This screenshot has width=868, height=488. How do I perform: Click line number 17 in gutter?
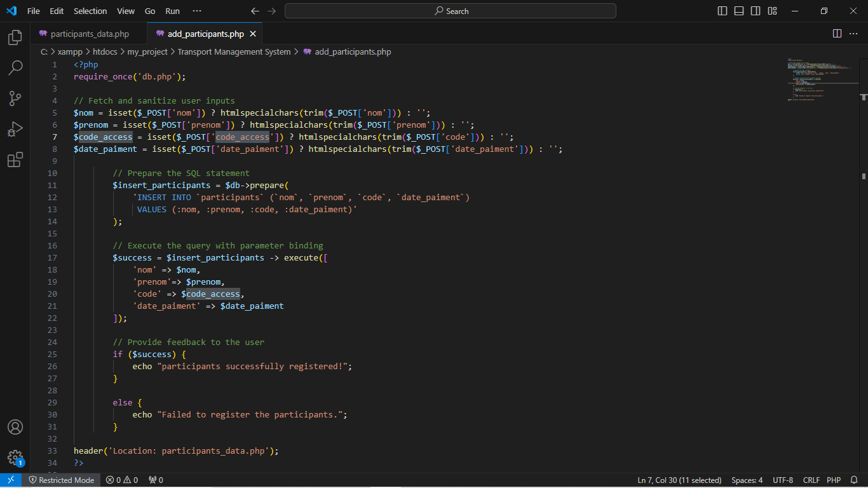point(52,258)
